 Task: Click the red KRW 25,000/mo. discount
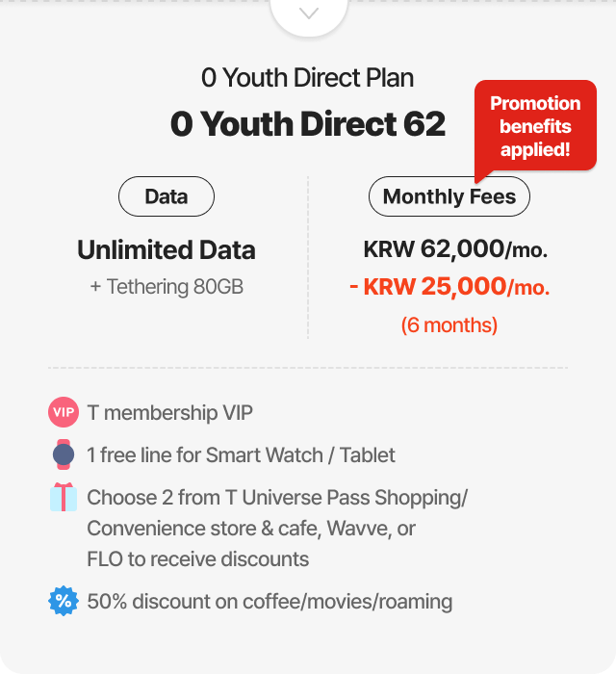coord(449,287)
